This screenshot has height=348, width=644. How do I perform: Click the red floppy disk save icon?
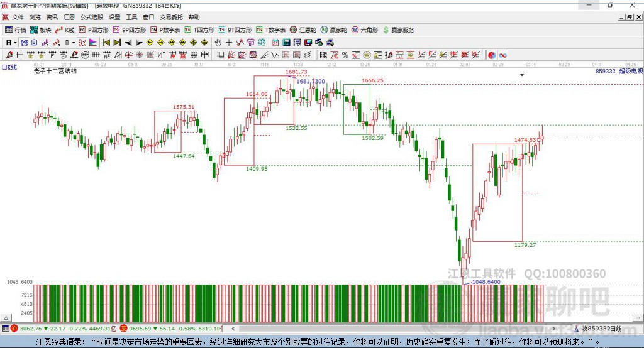[x=308, y=43]
